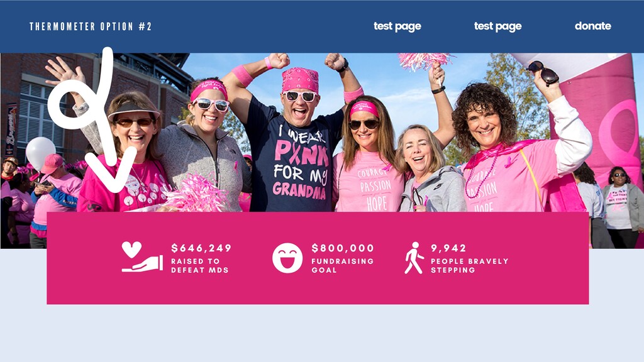Click the Thermometer Option #2 site title
Image resolution: width=644 pixels, height=362 pixels.
91,26
